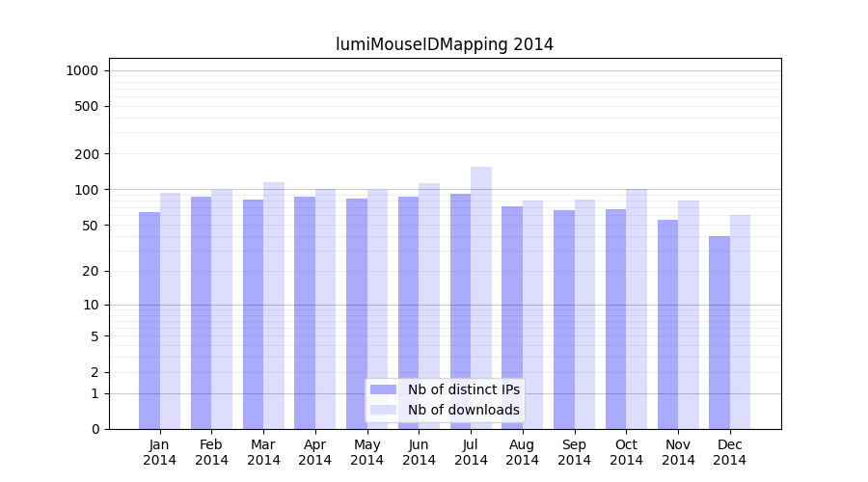Click the '100' y-axis tick label
Viewport: 868px width, 482px height.
pos(87,190)
